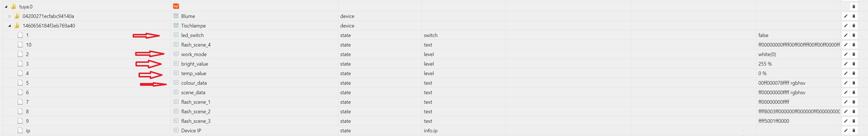This screenshot has width=868, height=136.
Task: Click the trash icon for Blume device
Action: (x=853, y=16)
